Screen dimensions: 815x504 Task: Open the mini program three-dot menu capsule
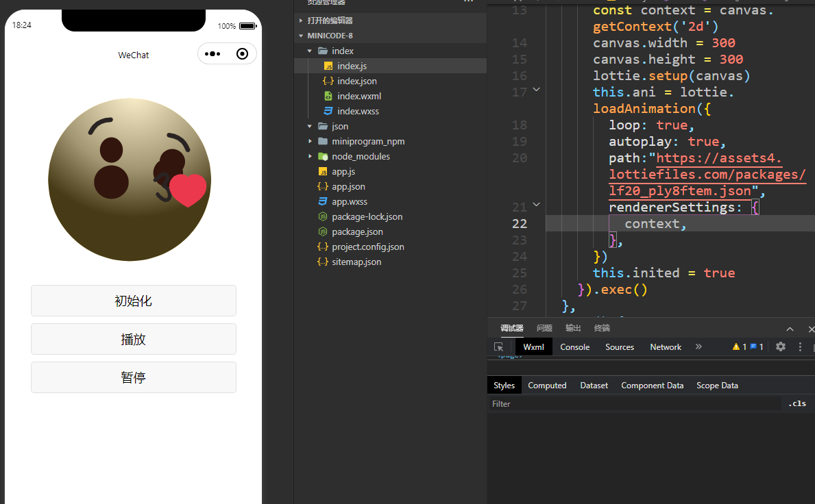pyautogui.click(x=212, y=54)
